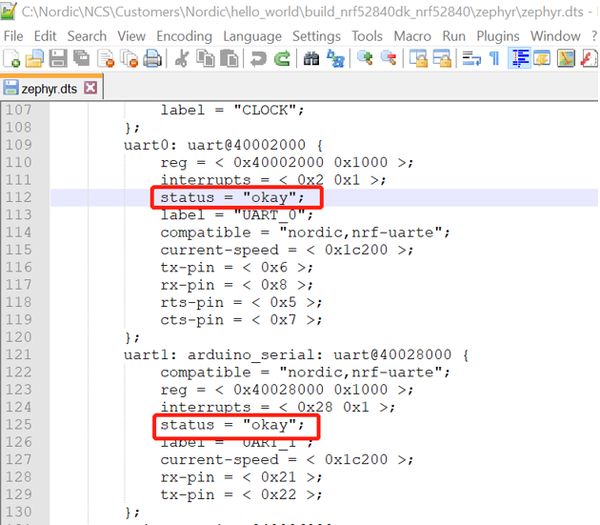This screenshot has width=600, height=525.
Task: Toggle word wrap
Action: pos(471,59)
